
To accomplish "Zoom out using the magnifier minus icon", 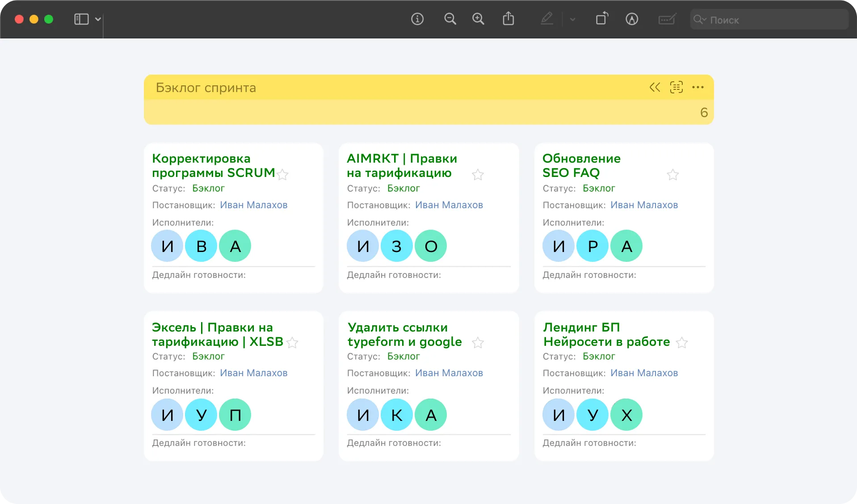I will point(450,19).
